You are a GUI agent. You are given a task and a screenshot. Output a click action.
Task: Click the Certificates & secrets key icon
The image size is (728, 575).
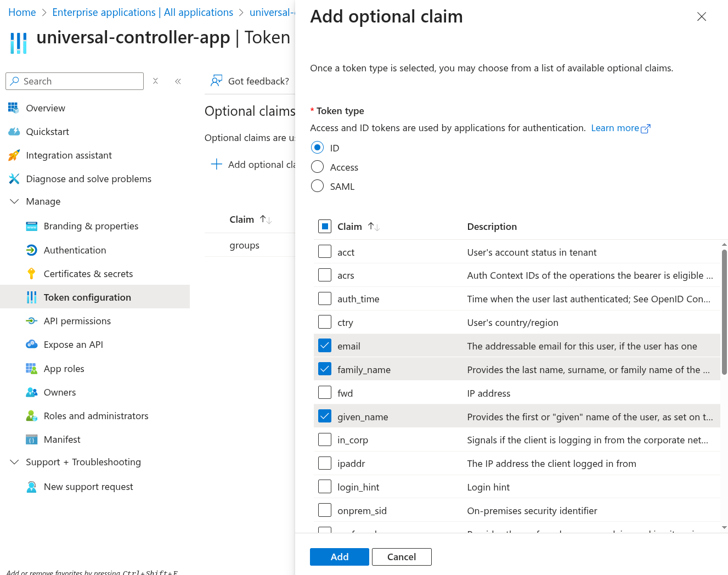coord(32,274)
